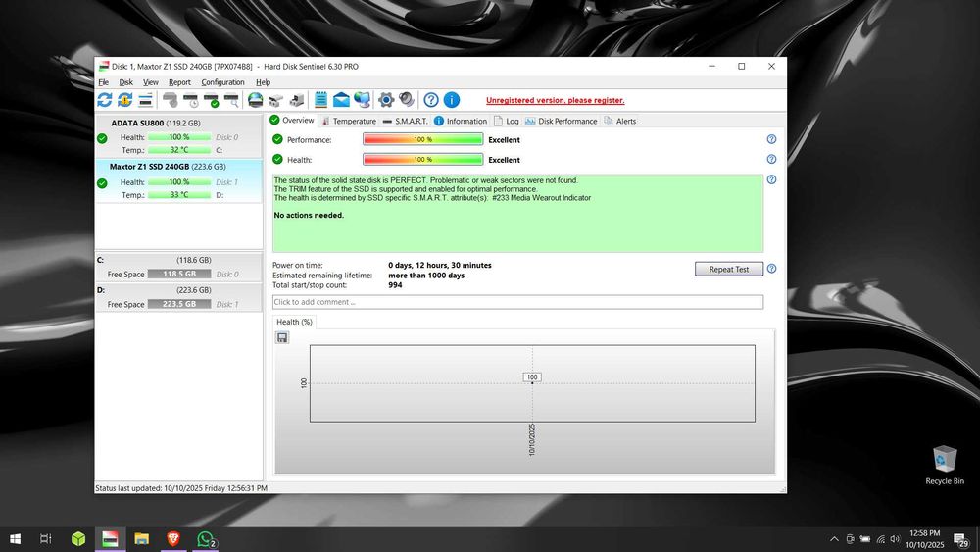Switch to the Alerts tab
This screenshot has width=980, height=552.
coord(620,121)
